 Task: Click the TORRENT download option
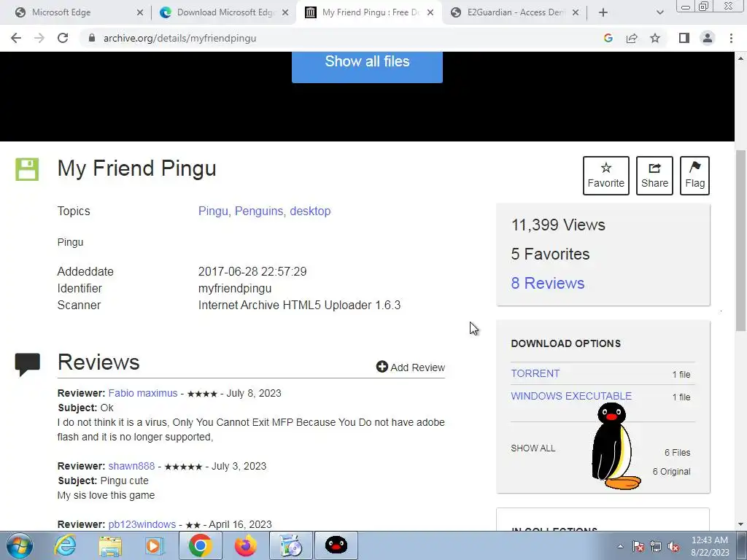click(535, 373)
